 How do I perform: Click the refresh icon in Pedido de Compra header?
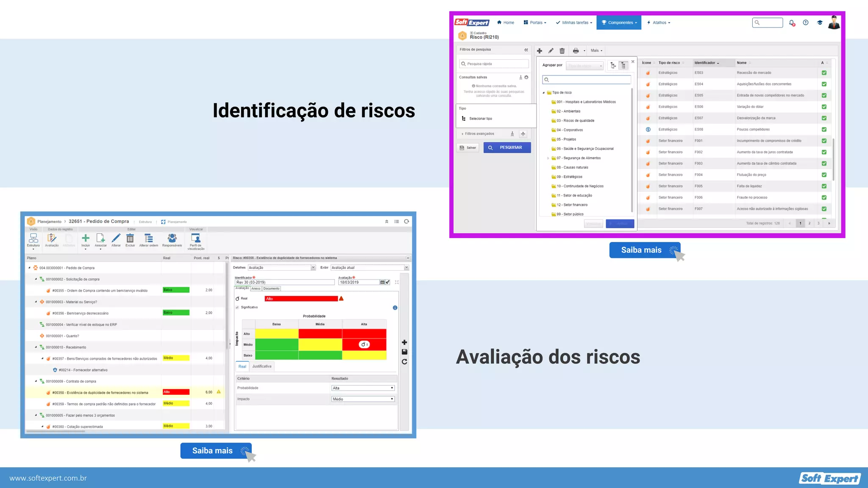click(406, 222)
